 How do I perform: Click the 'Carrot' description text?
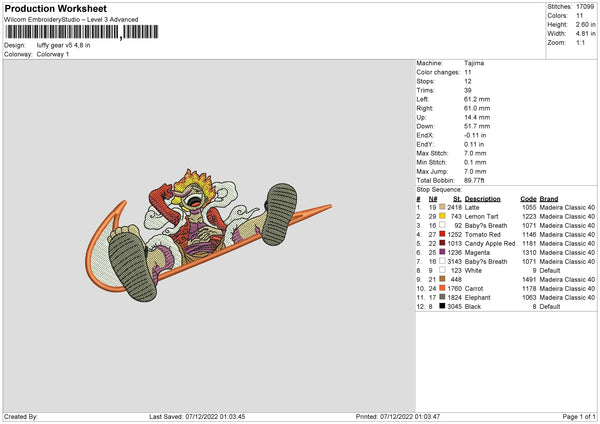click(x=474, y=289)
